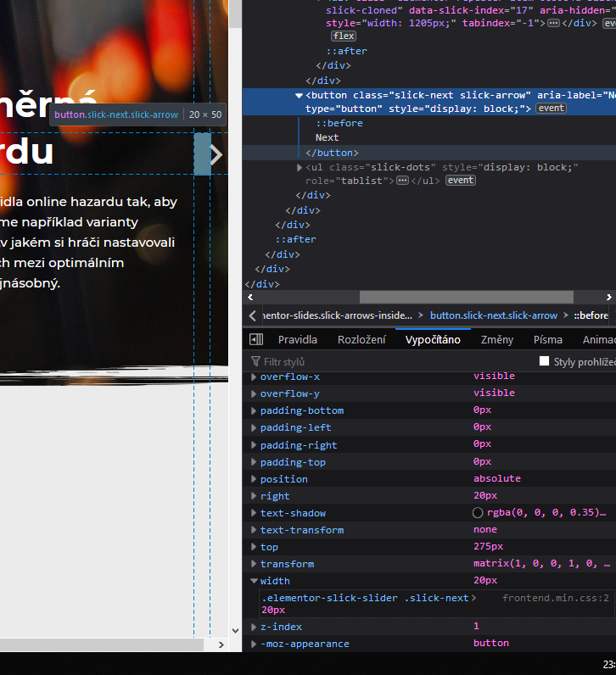Expand the top property
This screenshot has height=675, width=616.
click(254, 547)
